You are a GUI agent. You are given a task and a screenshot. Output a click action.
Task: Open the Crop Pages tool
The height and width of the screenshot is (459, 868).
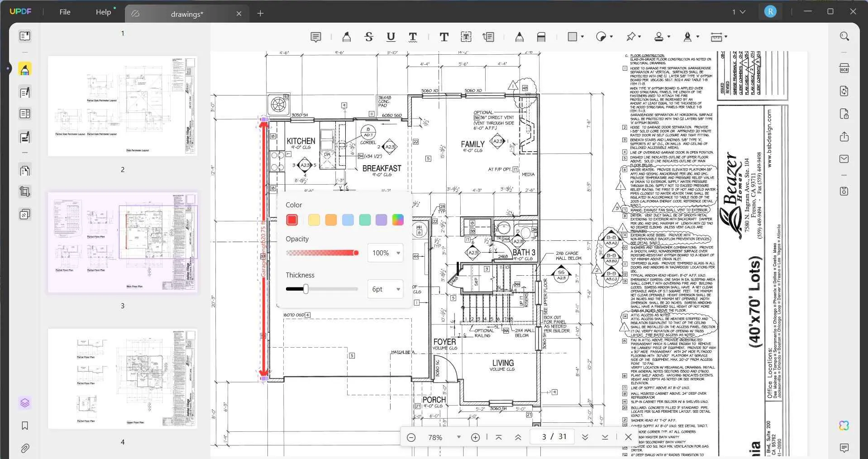coord(25,192)
